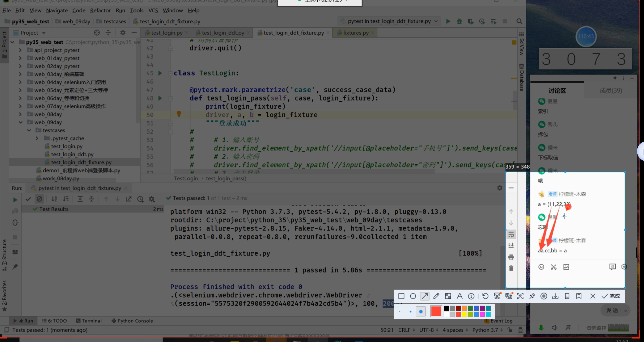Click the debug bug icon

[x=459, y=21]
